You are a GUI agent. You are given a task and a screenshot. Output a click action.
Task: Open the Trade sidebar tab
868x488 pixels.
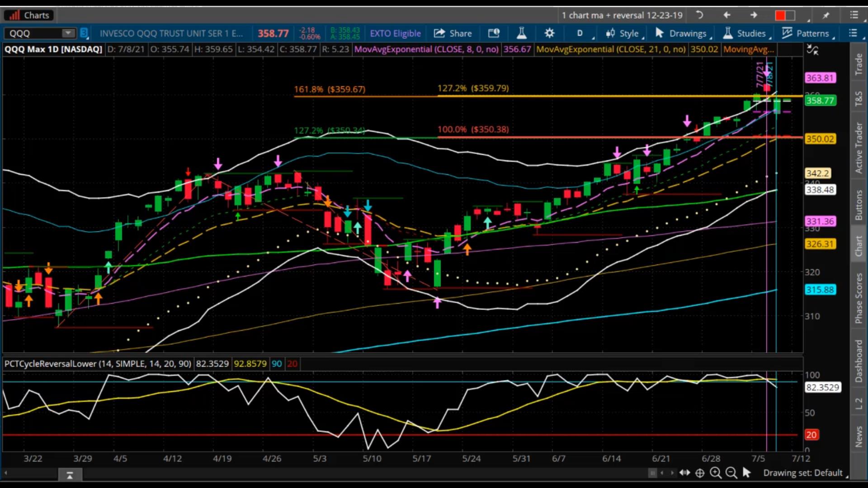pos(859,64)
